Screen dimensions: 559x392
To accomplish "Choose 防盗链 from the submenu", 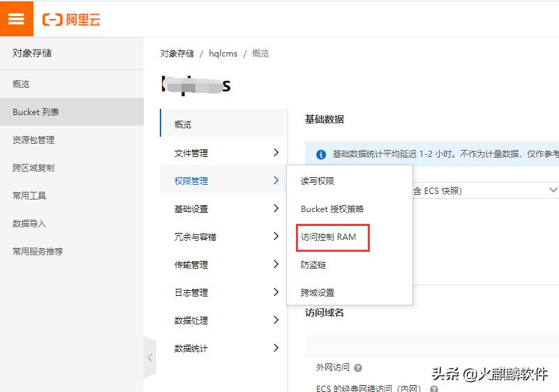I will [350, 265].
